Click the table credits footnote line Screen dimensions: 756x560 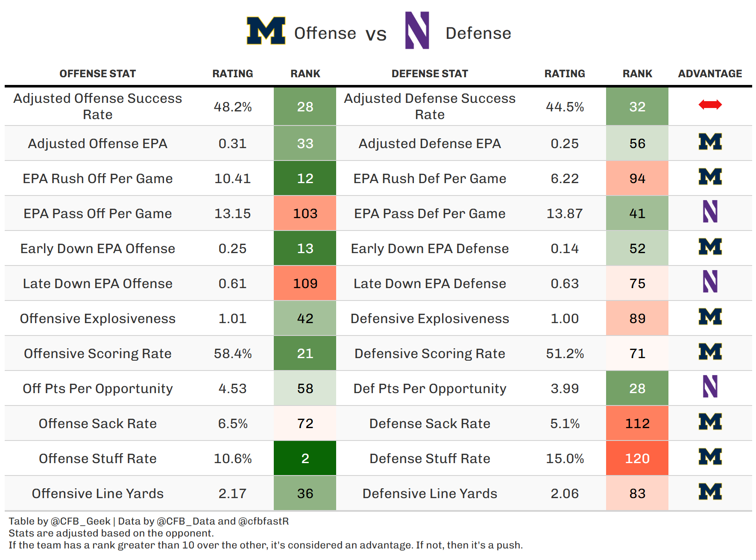point(149,521)
